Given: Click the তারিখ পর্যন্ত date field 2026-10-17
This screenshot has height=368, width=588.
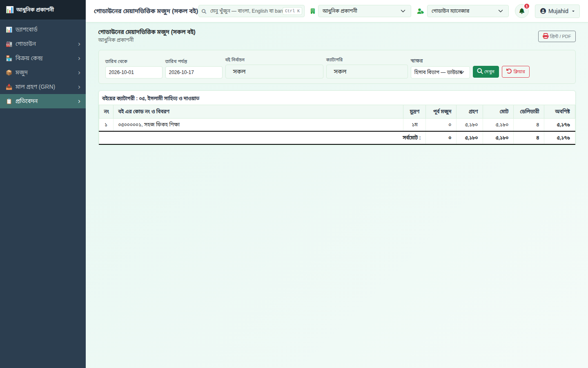Looking at the screenshot, I should 194,72.
